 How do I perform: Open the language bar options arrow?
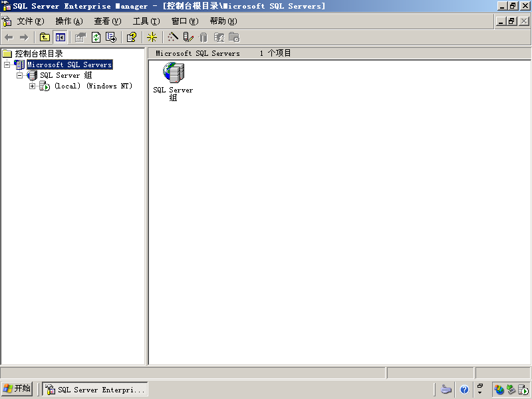pos(480,393)
